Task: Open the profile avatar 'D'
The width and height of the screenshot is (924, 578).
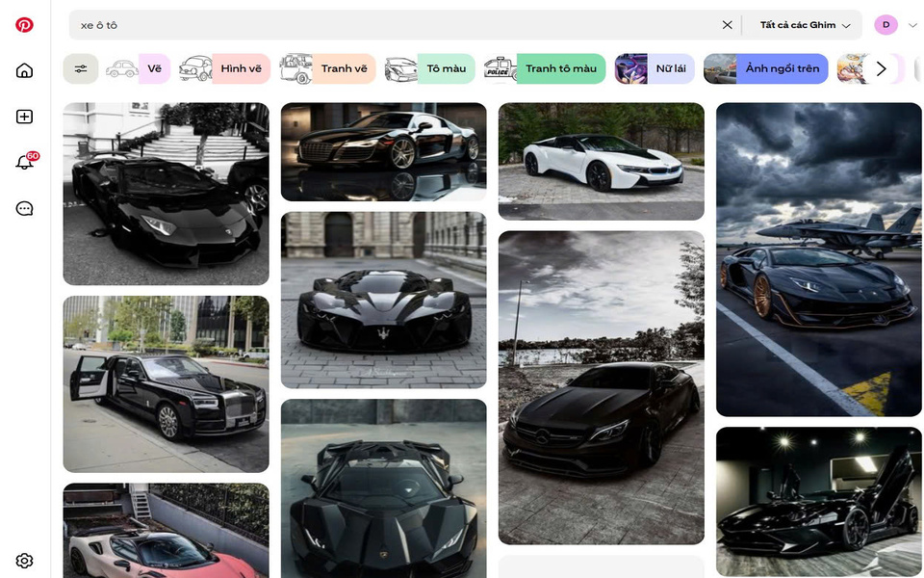Action: coord(885,25)
